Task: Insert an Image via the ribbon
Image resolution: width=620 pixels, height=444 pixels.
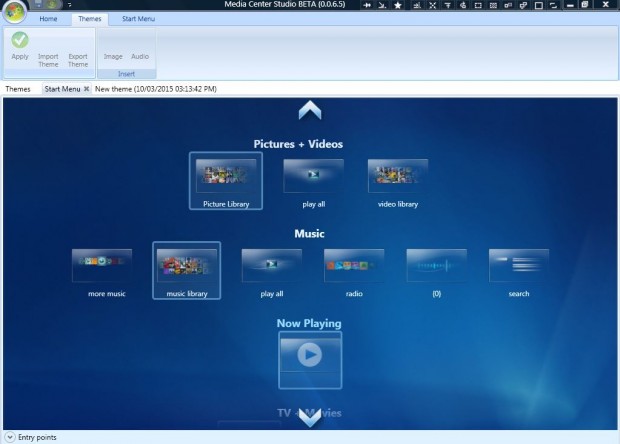Action: coord(113,56)
